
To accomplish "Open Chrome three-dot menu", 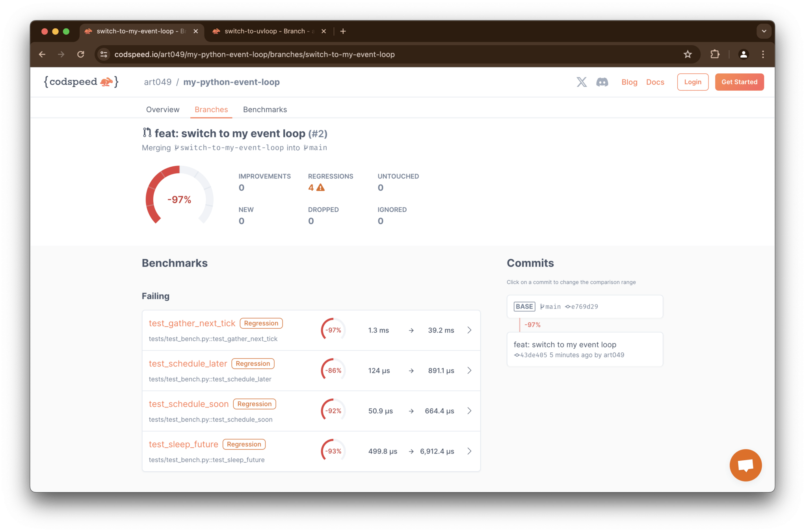I will pos(763,54).
